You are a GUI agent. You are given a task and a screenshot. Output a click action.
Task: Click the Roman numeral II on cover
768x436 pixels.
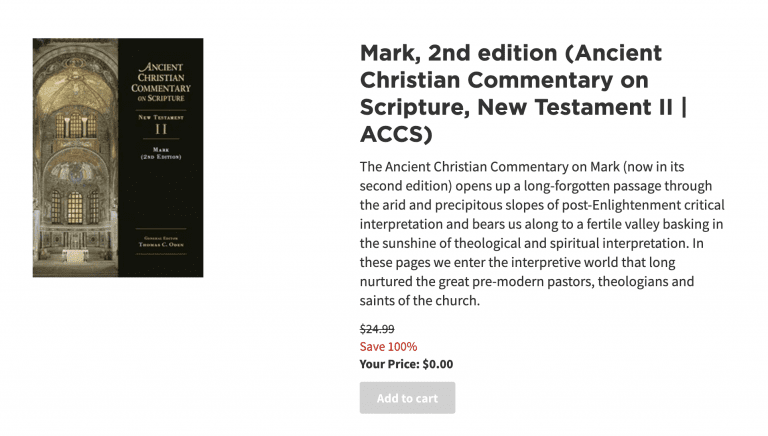(x=161, y=129)
